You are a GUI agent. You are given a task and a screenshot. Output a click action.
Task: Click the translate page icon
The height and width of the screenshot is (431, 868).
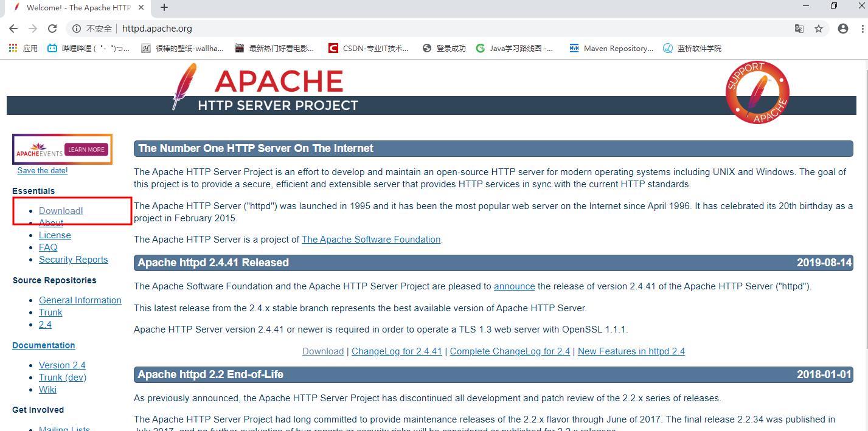point(799,29)
